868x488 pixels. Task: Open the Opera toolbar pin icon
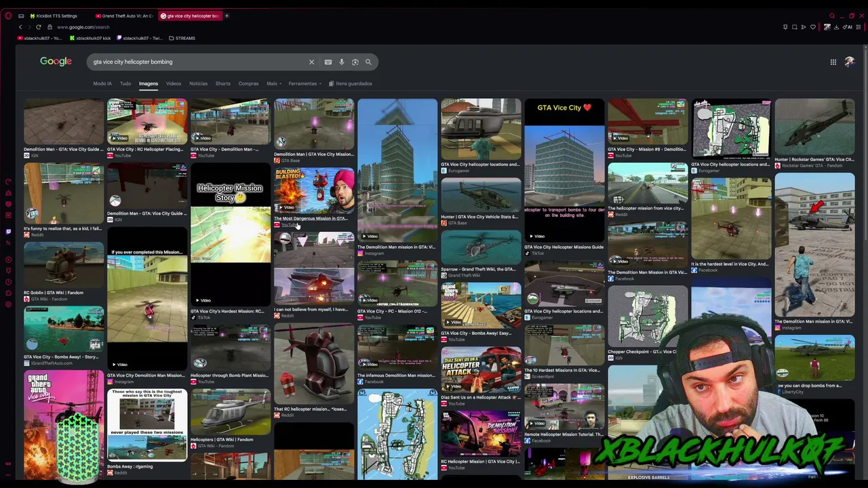(x=785, y=27)
